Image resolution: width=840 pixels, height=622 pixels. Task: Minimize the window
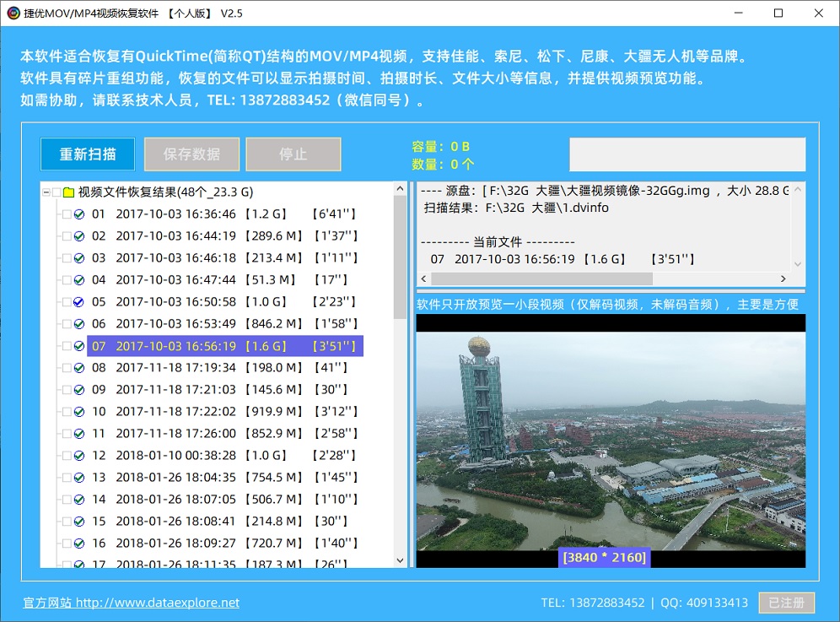(x=738, y=13)
